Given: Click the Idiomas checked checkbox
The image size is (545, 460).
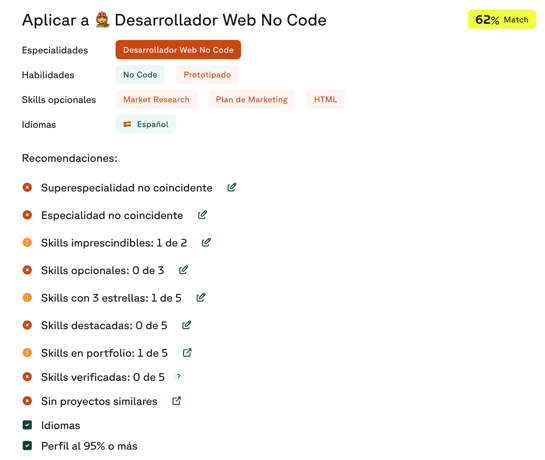Looking at the screenshot, I should 27,425.
